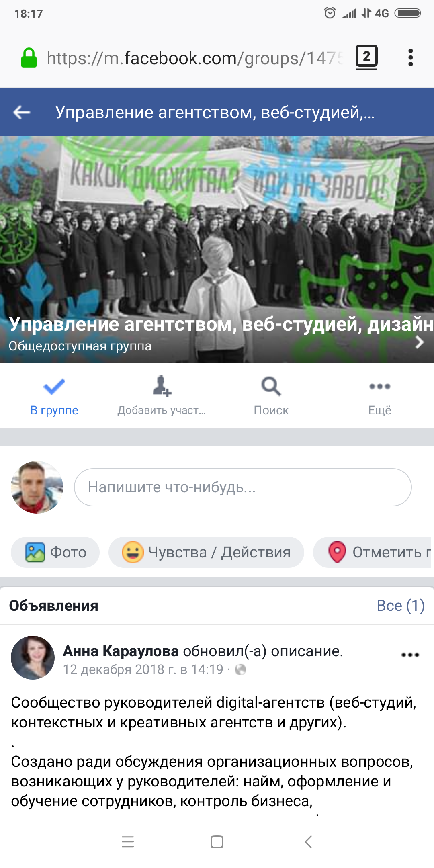Open the Все (1) announcements link
434x868 pixels.
pos(401,606)
